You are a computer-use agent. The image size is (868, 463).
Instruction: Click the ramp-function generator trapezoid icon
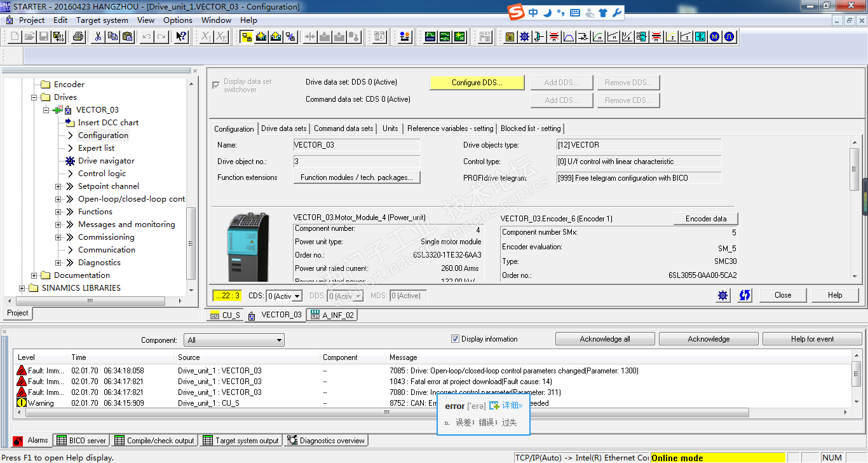click(x=569, y=37)
